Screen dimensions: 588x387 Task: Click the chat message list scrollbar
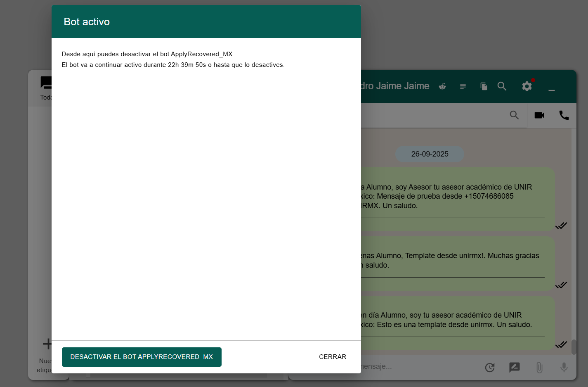[x=574, y=347]
